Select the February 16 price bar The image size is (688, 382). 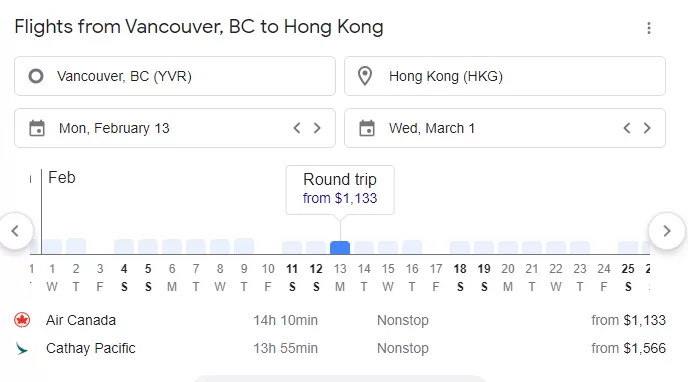point(412,247)
